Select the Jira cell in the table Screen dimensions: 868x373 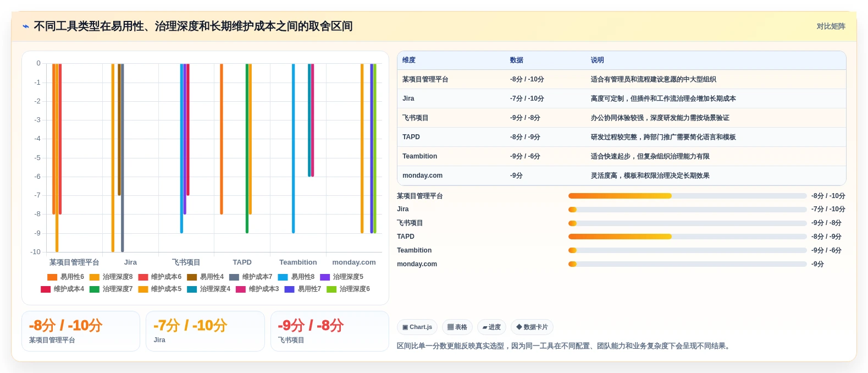[408, 98]
